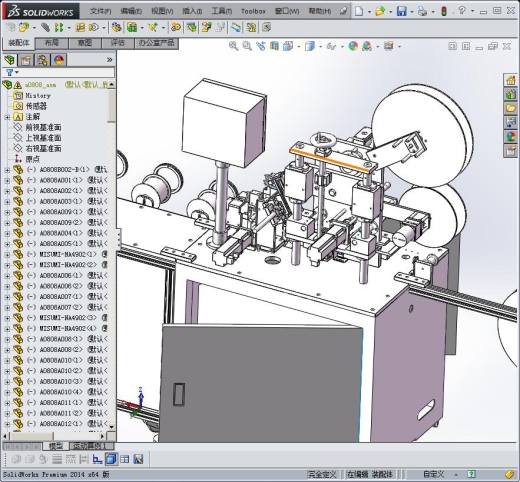Open the 插入 menu
This screenshot has height=482, width=520.
(192, 11)
